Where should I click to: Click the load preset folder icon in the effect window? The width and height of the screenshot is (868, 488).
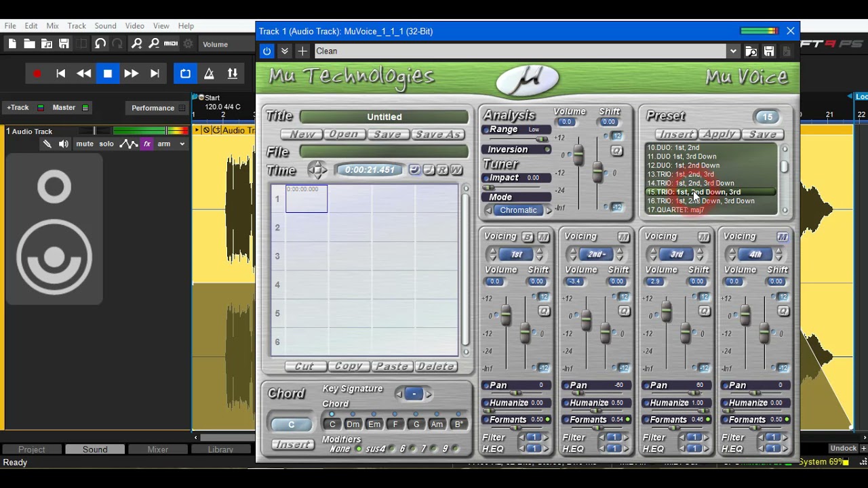751,51
